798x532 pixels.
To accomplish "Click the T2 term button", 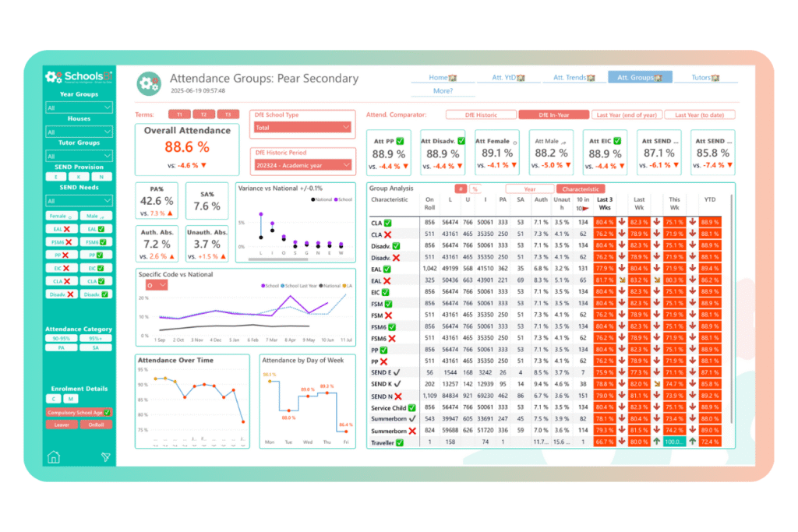I will tap(204, 115).
